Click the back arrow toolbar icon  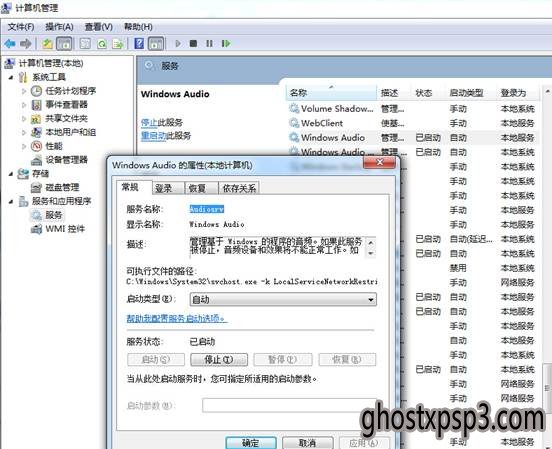click(x=10, y=44)
